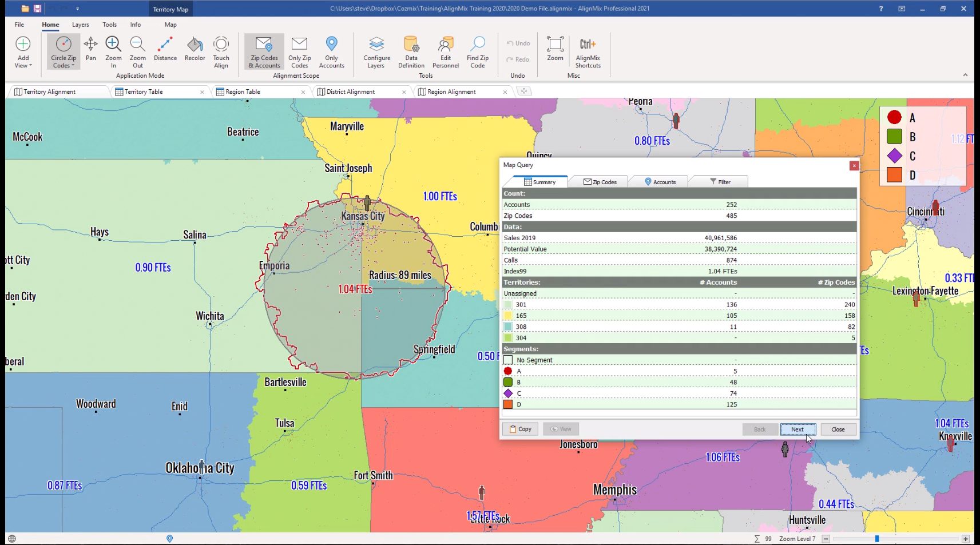Click the purple diamond C in map legend
Screen dimensions: 980x545
tap(895, 156)
